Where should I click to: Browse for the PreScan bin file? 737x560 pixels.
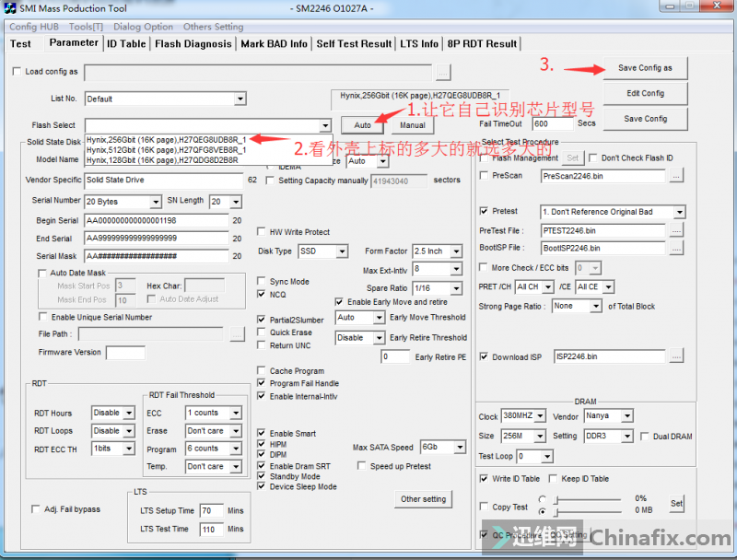[676, 176]
